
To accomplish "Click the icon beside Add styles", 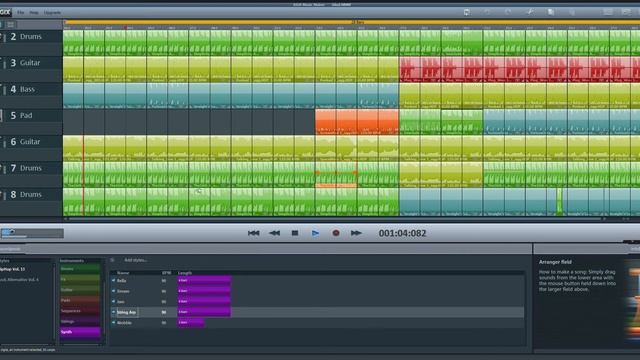I will [112, 260].
